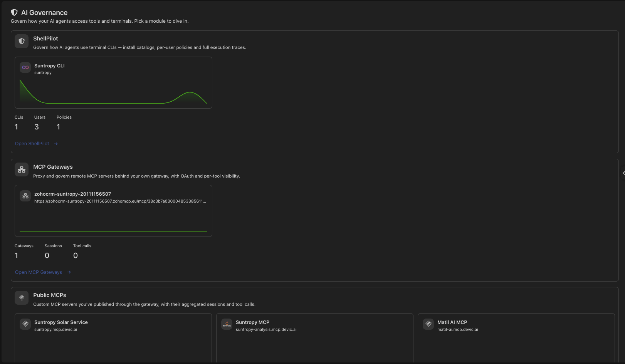
Task: Click the Policies count value
Action: point(58,127)
